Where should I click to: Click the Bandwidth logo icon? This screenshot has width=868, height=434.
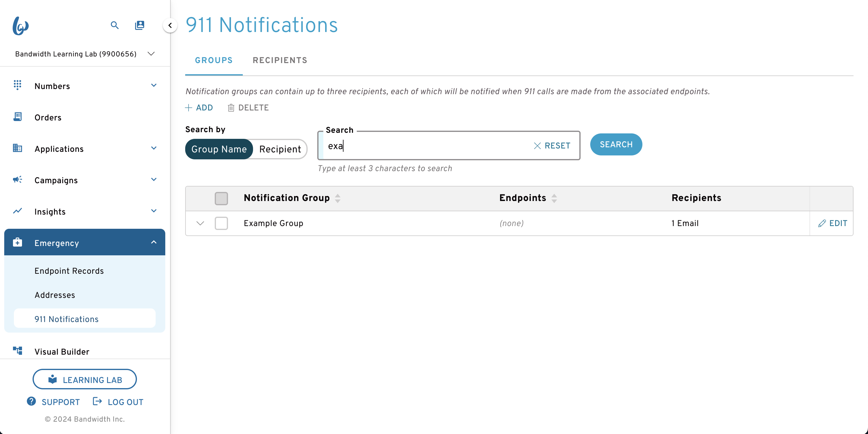(x=21, y=26)
